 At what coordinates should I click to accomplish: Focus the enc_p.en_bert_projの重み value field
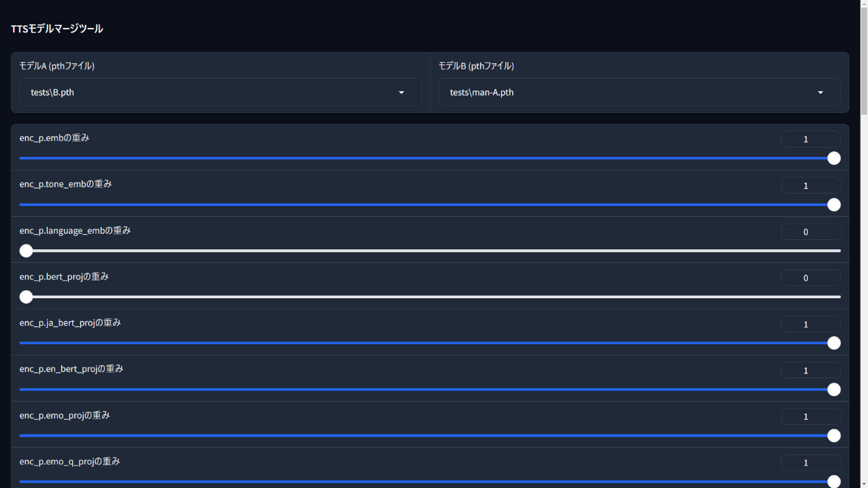(811, 370)
